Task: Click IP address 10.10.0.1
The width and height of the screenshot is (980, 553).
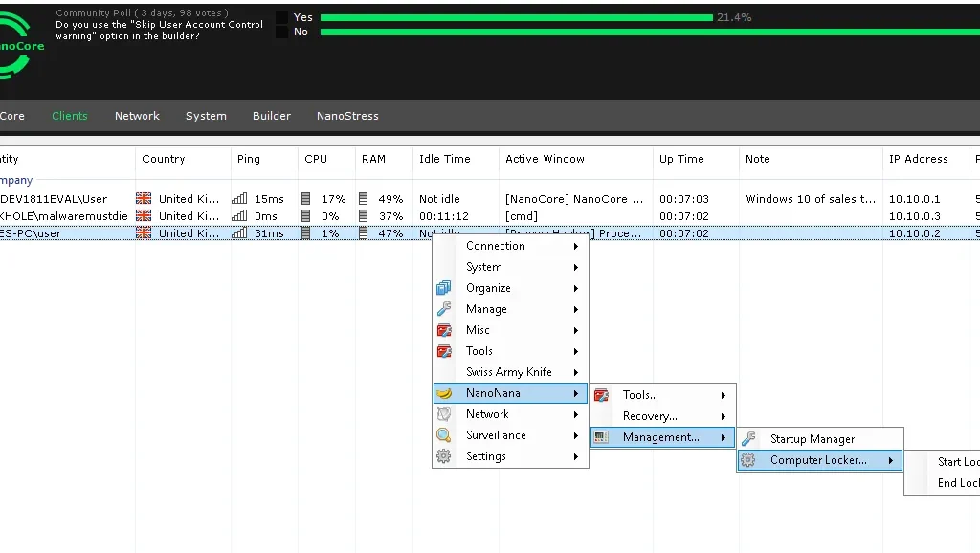Action: 914,199
